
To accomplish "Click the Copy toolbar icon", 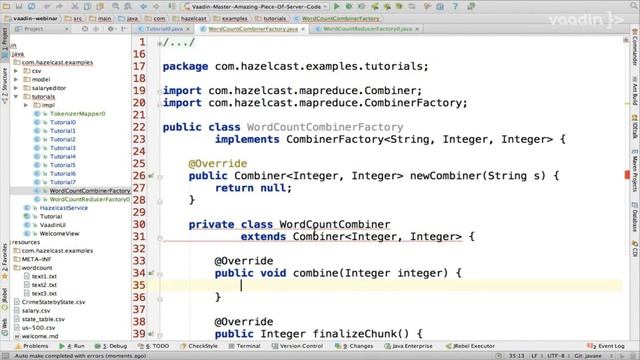I will (x=87, y=7).
